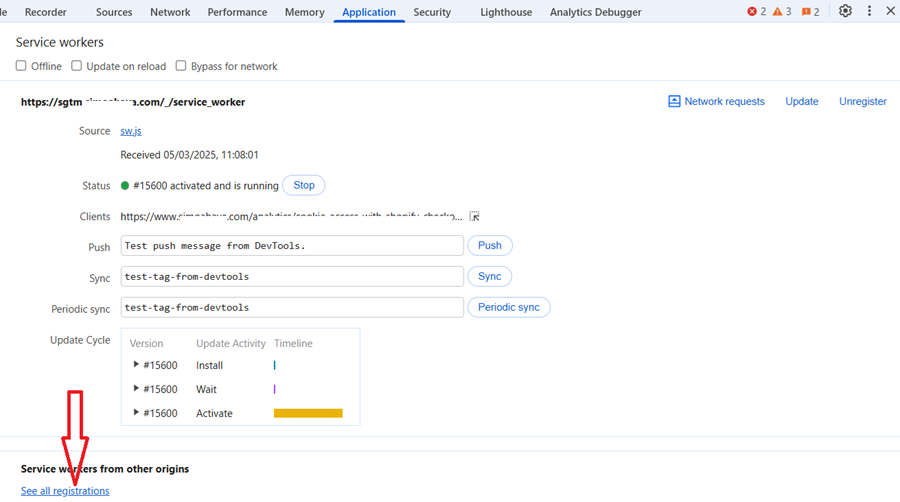Viewport: 900px width, 502px height.
Task: Click the Timeline column header
Action: coord(293,343)
